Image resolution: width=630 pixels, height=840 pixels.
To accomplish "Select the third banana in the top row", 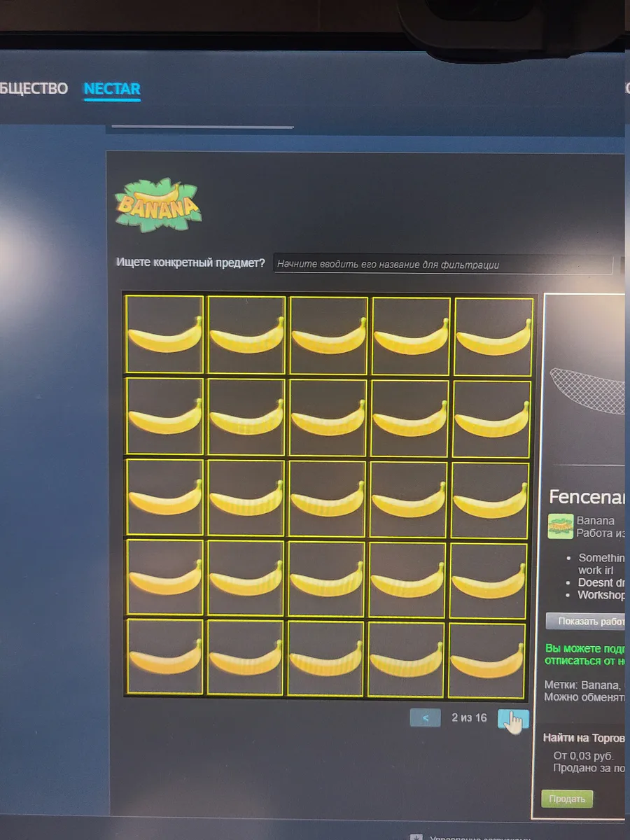I will (x=329, y=335).
